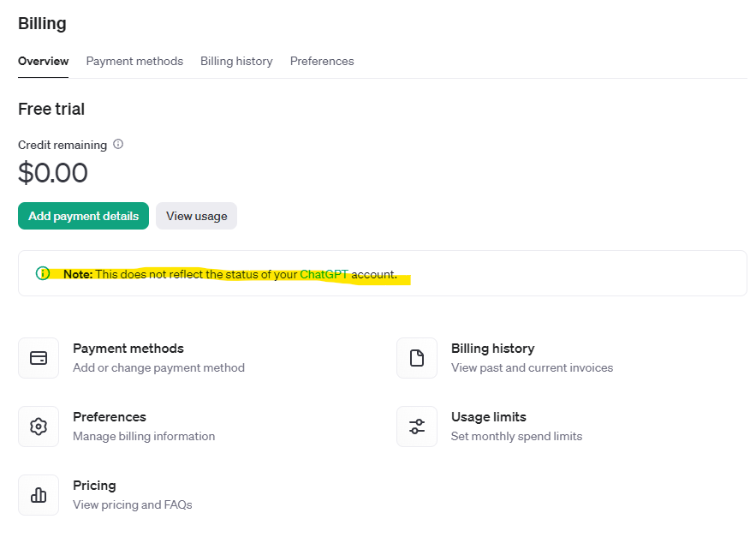Click the gear Preferences icon
This screenshot has width=756, height=537.
[39, 427]
